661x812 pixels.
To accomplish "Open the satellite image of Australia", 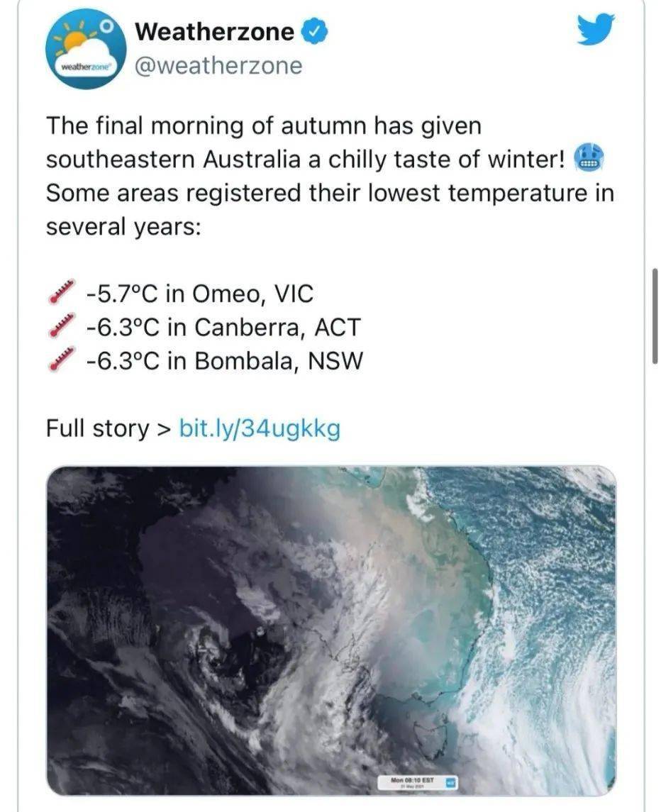I will point(331,630).
